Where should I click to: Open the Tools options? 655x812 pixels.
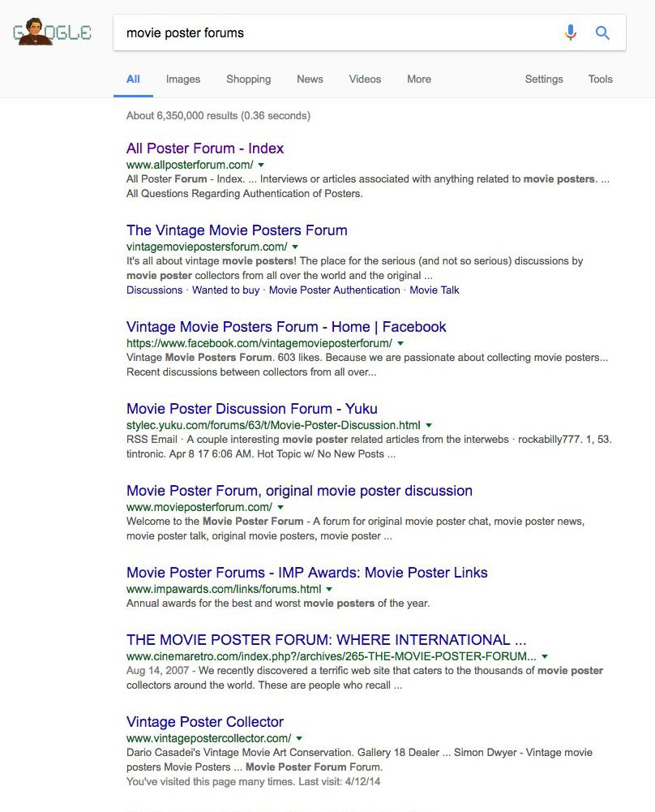point(601,79)
